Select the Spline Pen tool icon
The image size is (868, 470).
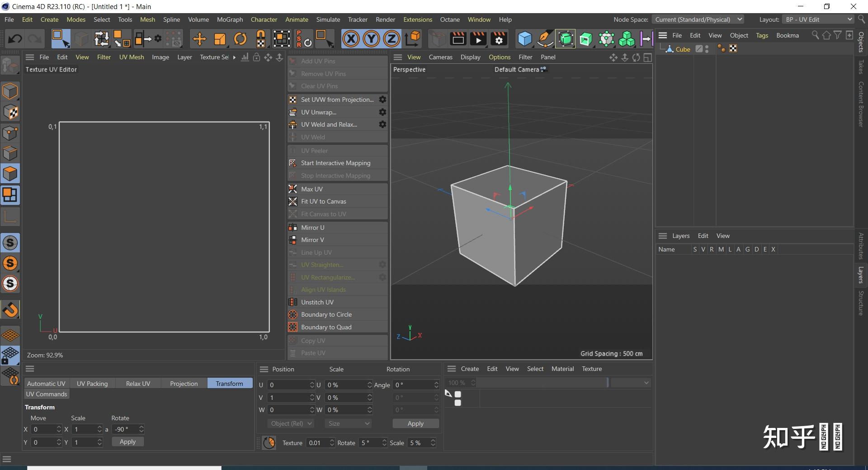(545, 39)
